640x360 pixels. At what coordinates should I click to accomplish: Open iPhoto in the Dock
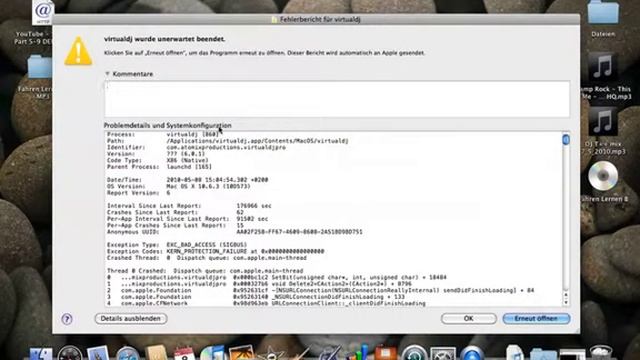click(x=242, y=353)
